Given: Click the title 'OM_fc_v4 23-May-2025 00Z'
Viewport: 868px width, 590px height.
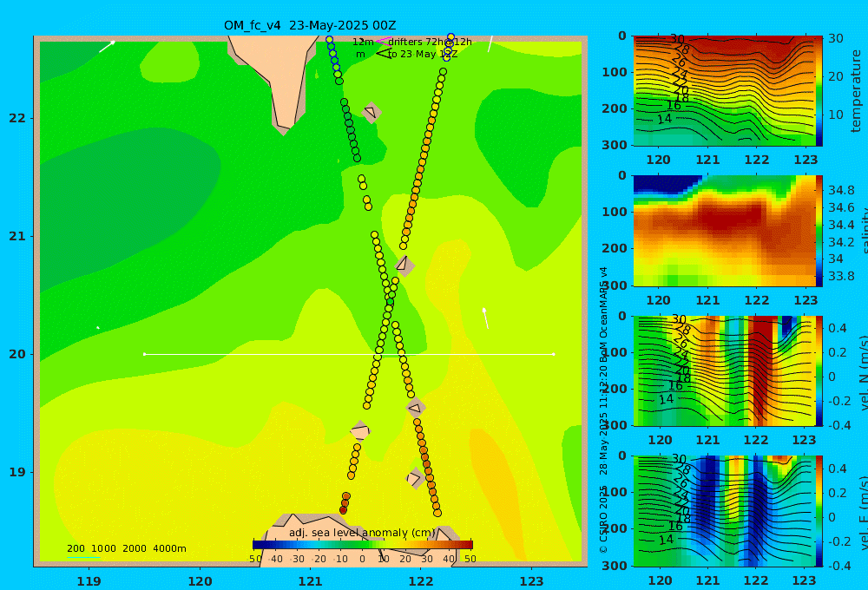Looking at the screenshot, I should tap(310, 25).
